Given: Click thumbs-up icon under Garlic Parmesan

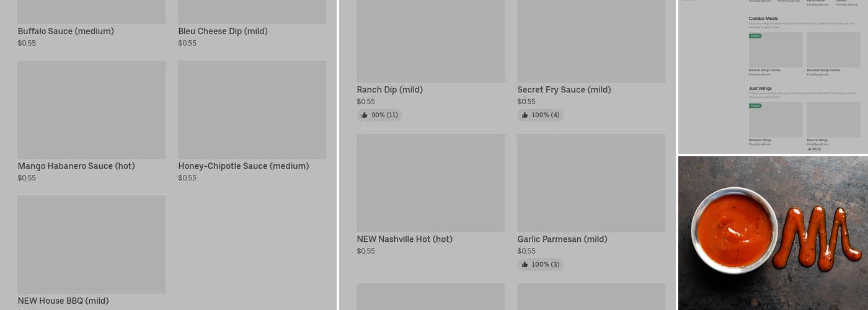Looking at the screenshot, I should tap(525, 265).
